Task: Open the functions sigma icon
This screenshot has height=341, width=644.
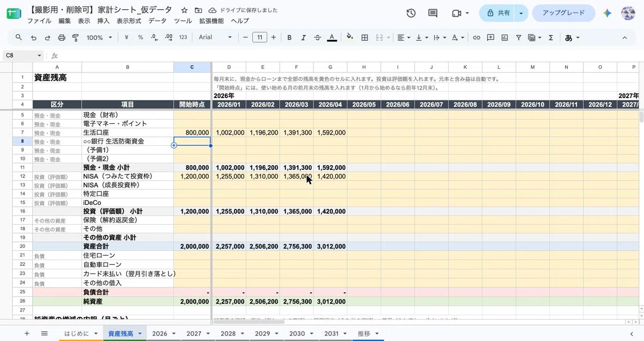Action: point(551,38)
